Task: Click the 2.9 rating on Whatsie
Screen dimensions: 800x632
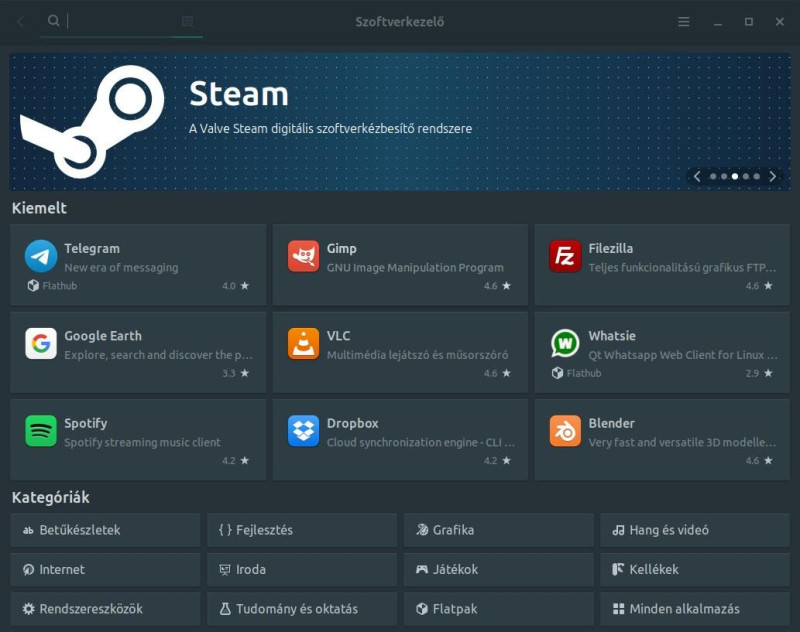Action: 752,373
